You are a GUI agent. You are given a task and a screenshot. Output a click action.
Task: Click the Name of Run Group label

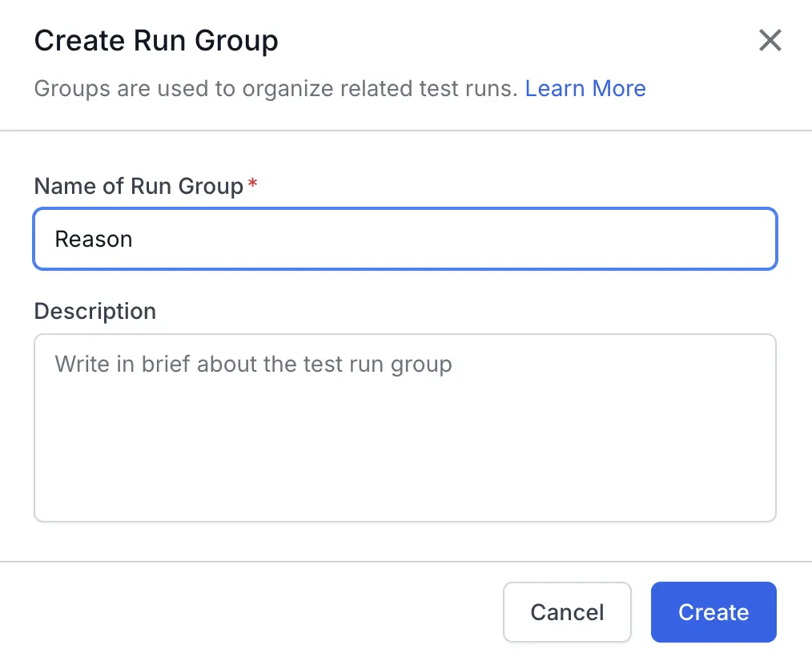[x=136, y=185]
